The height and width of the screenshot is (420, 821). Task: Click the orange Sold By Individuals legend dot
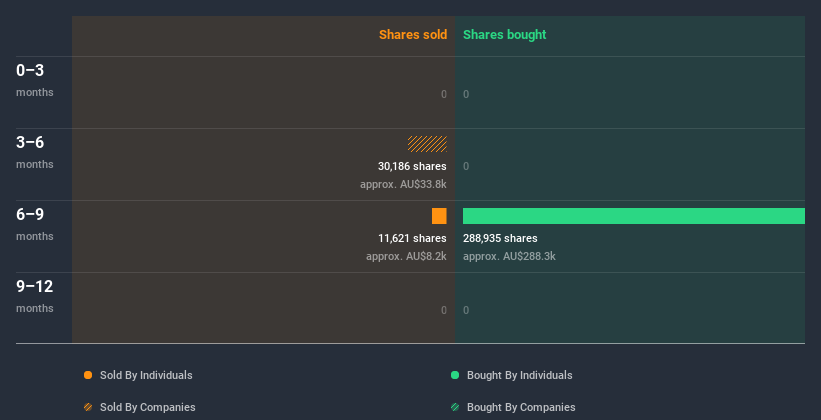pos(88,375)
